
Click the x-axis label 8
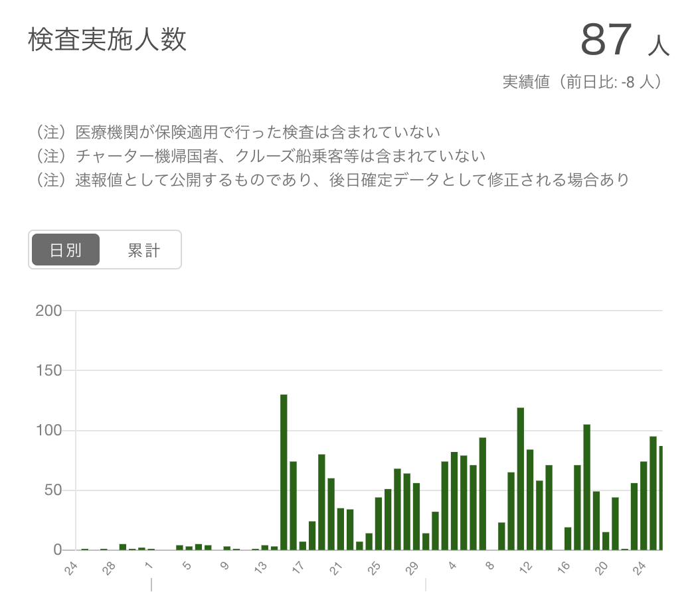[490, 565]
